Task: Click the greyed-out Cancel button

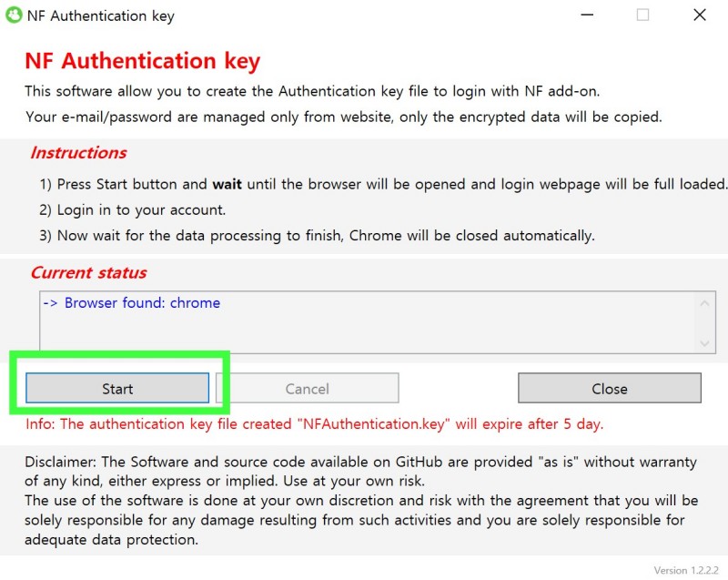Action: [x=307, y=389]
